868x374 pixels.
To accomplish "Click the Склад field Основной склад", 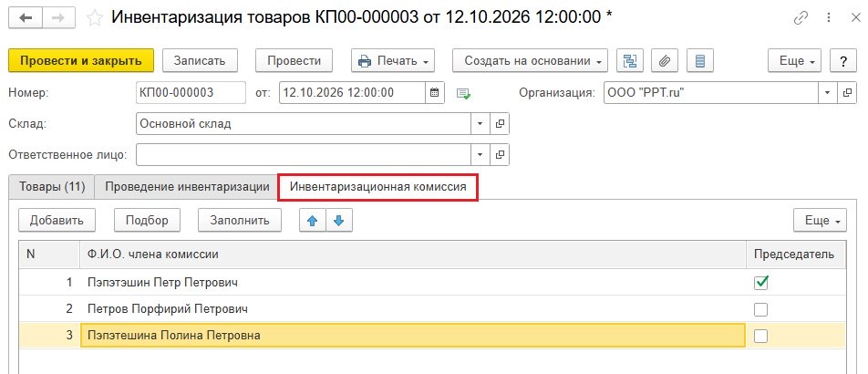I will pos(304,123).
